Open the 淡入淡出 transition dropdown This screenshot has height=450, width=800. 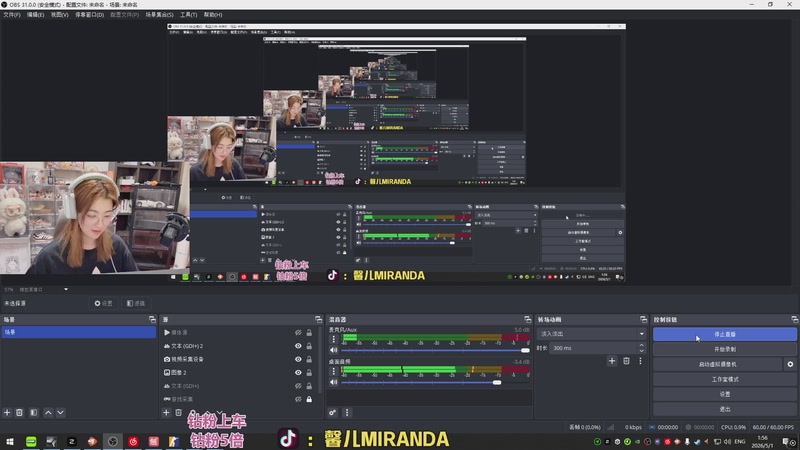click(592, 334)
